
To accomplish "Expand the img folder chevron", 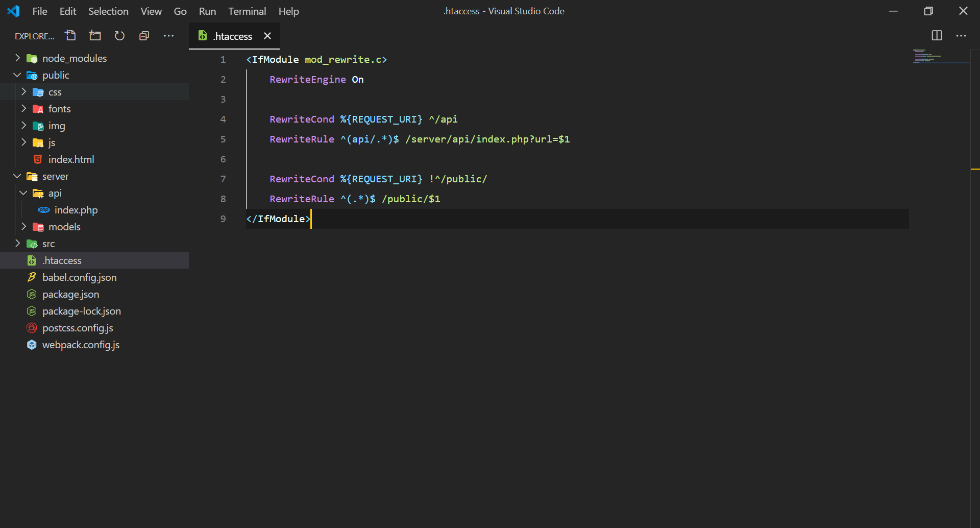I will click(23, 125).
